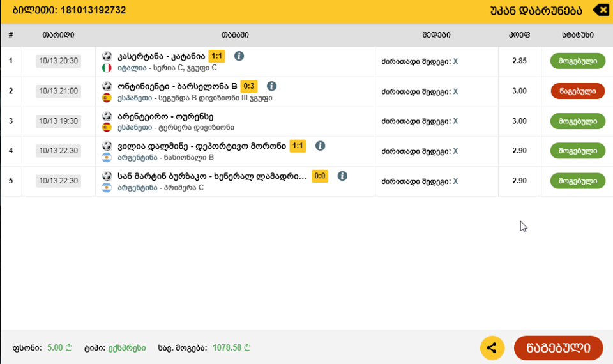Image resolution: width=613 pixels, height=364 pixels.
Task: Click the 1:1 score badge for ვილია დალმინე
Action: [298, 146]
